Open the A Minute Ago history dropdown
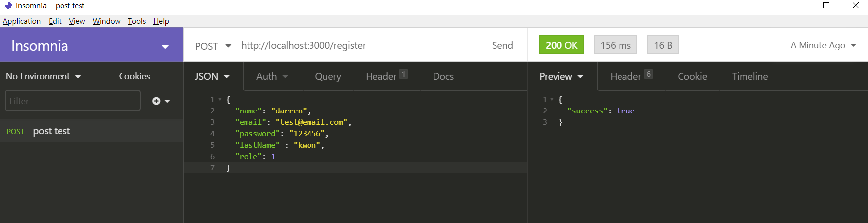The image size is (868, 223). 823,45
